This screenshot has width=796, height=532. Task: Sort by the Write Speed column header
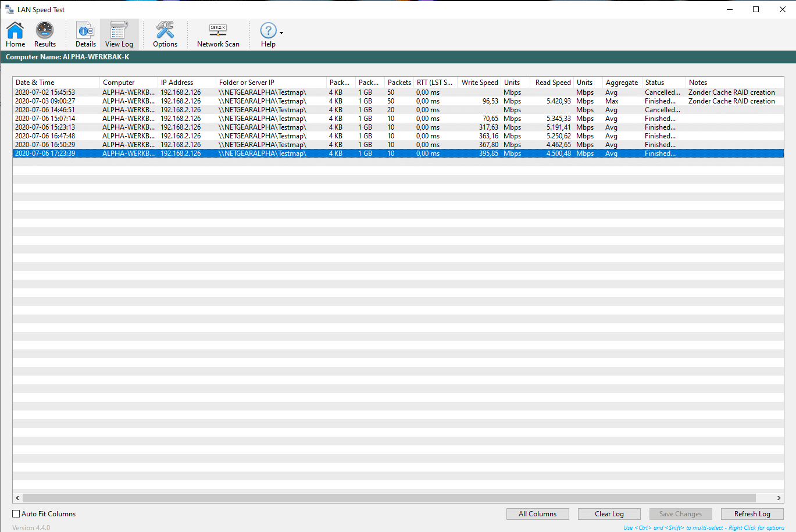[479, 83]
